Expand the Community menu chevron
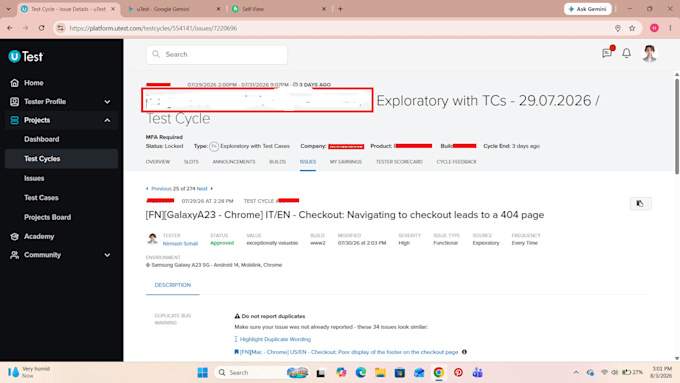This screenshot has height=383, width=680. (x=107, y=255)
